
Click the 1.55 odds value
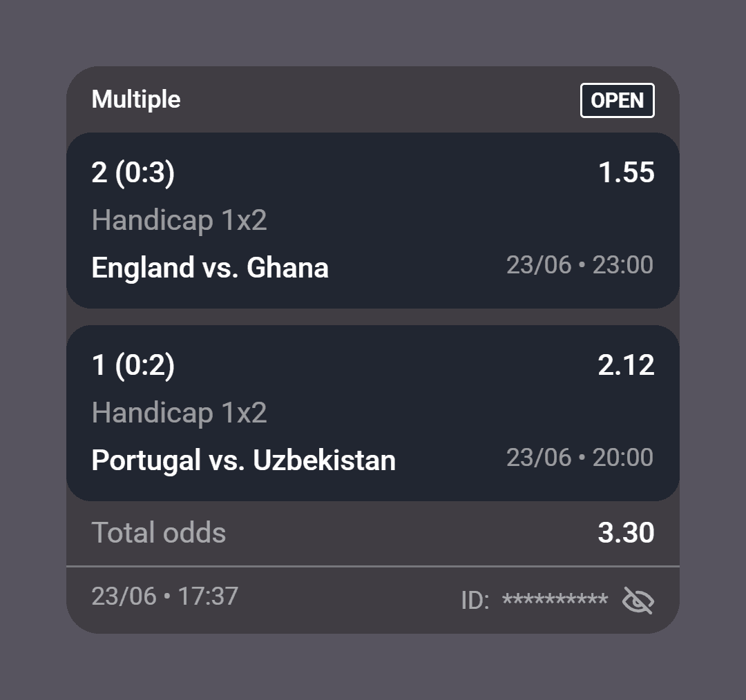point(626,172)
